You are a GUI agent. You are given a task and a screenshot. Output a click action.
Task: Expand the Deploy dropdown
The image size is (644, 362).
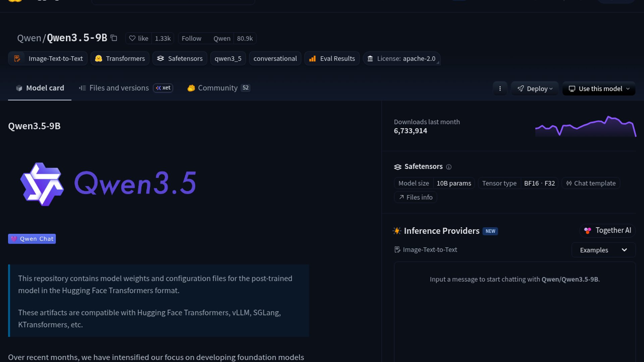(x=535, y=88)
